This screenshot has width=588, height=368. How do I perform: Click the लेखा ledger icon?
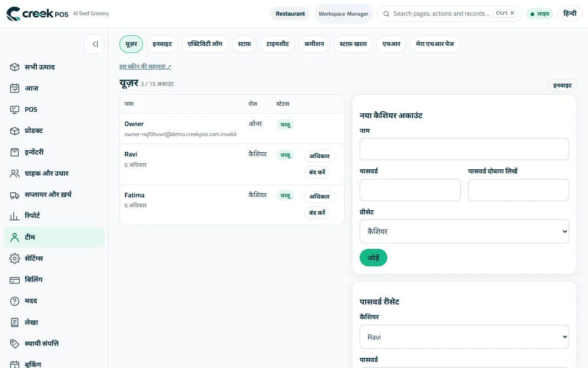click(15, 322)
